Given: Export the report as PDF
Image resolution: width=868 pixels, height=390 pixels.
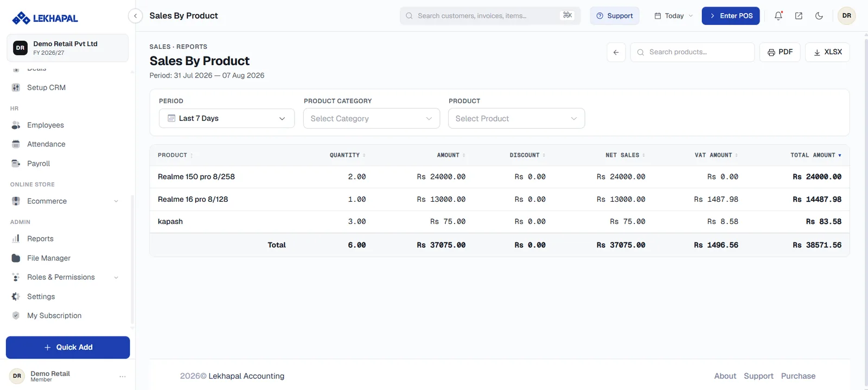Looking at the screenshot, I should [780, 52].
